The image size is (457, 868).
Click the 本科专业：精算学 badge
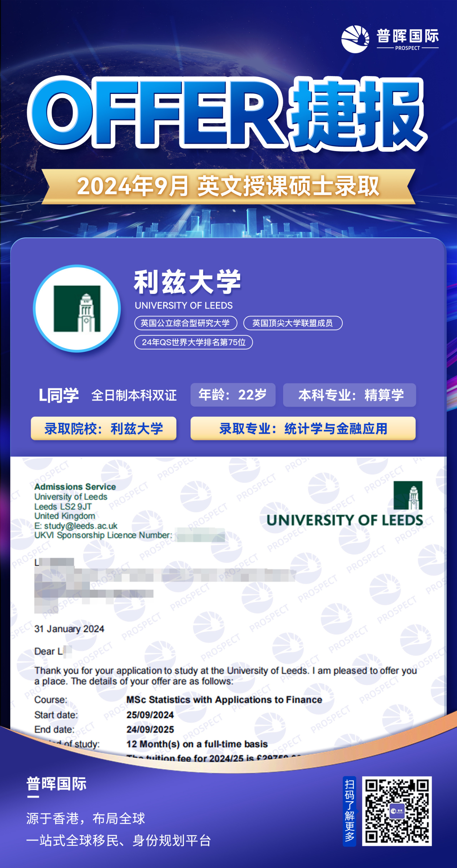point(350,395)
